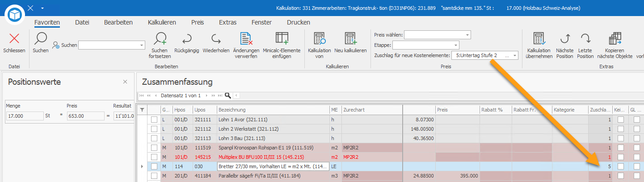This screenshot has width=644, height=182.
Task: Click the value 148.00500
Action: point(419,129)
